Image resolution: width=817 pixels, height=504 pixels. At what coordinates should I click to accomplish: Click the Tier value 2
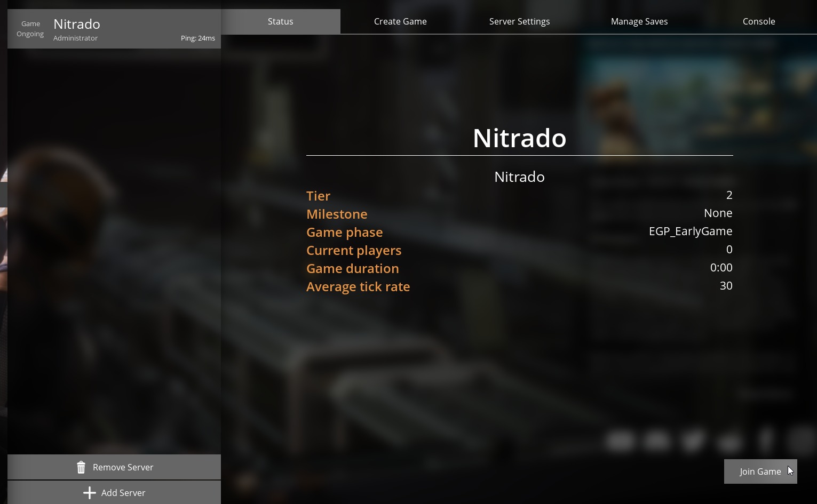tap(729, 195)
